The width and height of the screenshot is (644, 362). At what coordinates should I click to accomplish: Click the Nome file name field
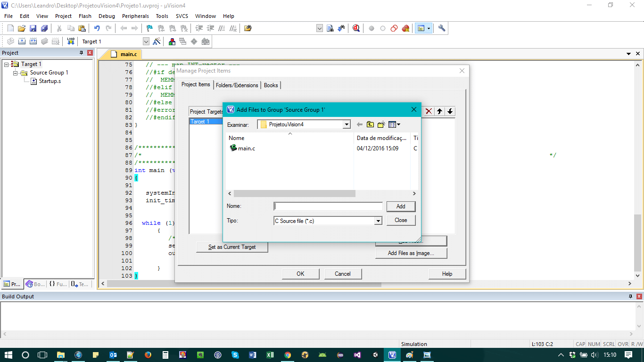(x=328, y=206)
